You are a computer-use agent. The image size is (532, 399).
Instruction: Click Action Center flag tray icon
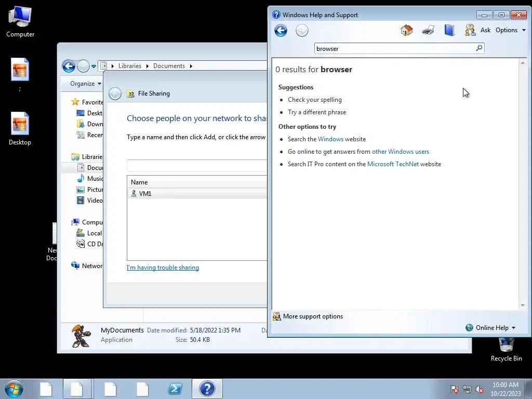[x=454, y=389]
